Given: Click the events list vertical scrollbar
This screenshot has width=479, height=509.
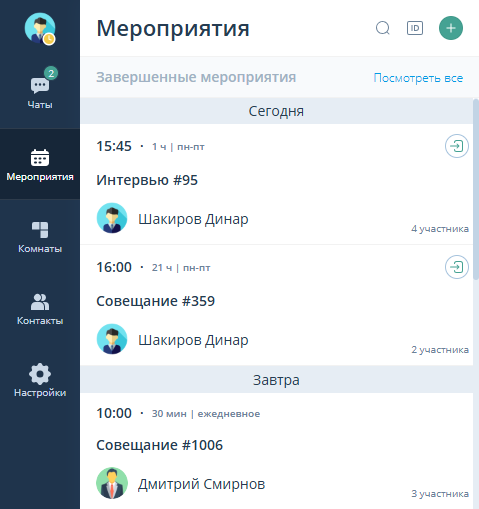Looking at the screenshot, I should point(476,189).
